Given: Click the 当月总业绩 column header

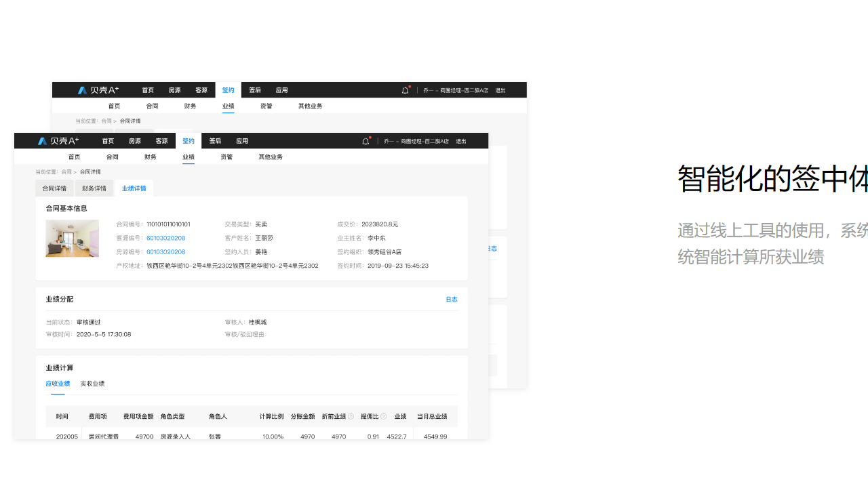Looking at the screenshot, I should tap(432, 417).
